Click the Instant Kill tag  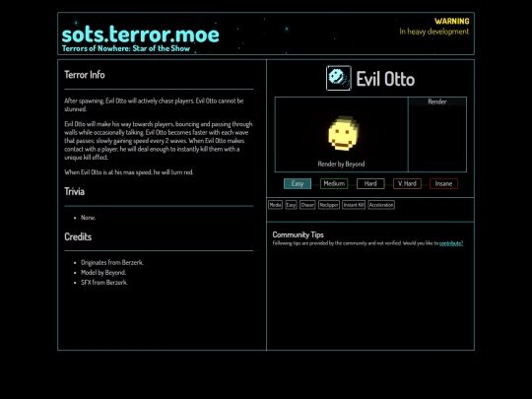(354, 205)
